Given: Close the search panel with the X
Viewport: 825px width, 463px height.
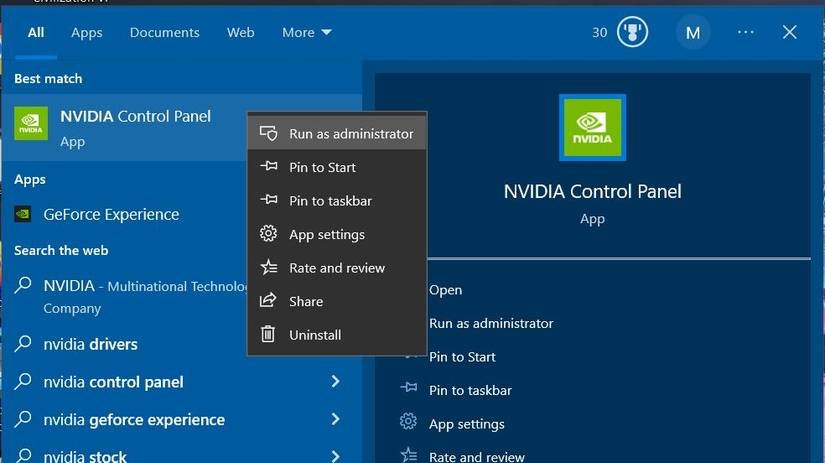Looking at the screenshot, I should pyautogui.click(x=789, y=32).
